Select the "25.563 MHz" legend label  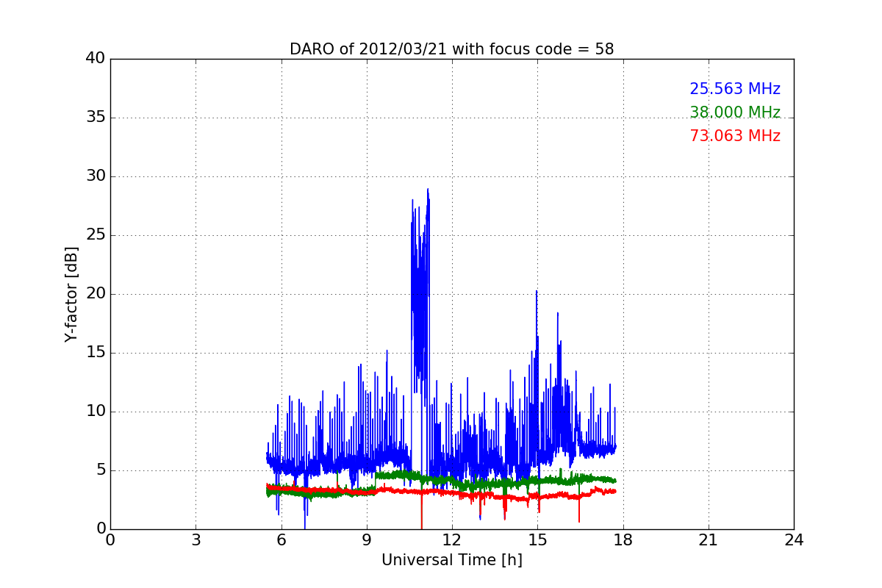pos(735,89)
